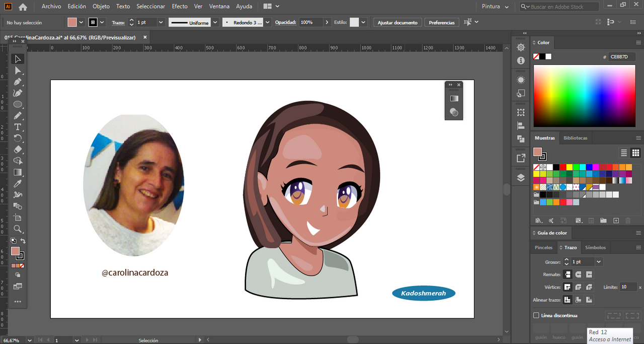Viewport: 644px width, 344px height.
Task: Click New Color Group folder icon
Action: (603, 221)
